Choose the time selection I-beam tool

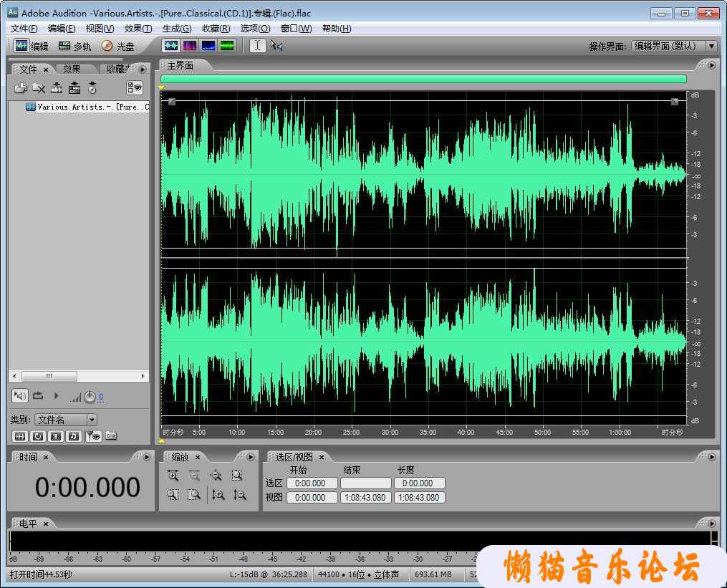(257, 45)
